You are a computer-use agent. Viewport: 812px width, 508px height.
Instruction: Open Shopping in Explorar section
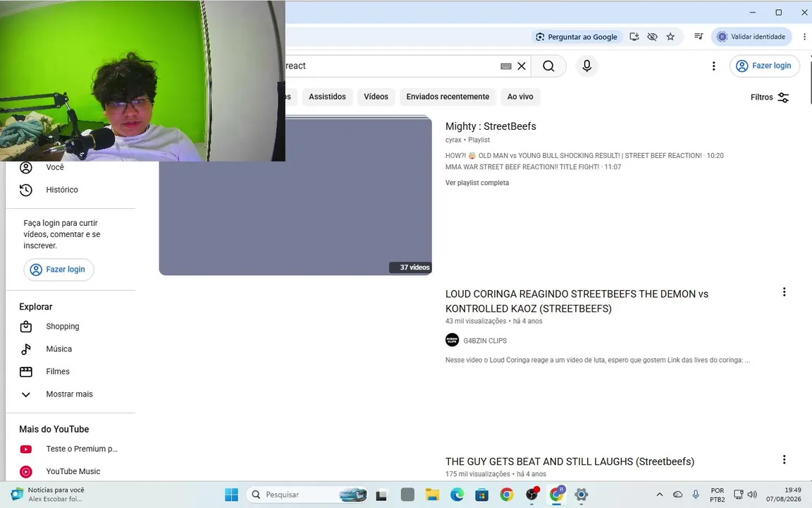[x=71, y=327]
